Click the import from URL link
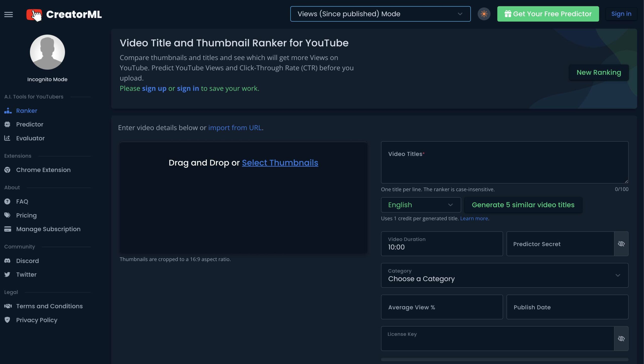The image size is (644, 364). point(234,128)
